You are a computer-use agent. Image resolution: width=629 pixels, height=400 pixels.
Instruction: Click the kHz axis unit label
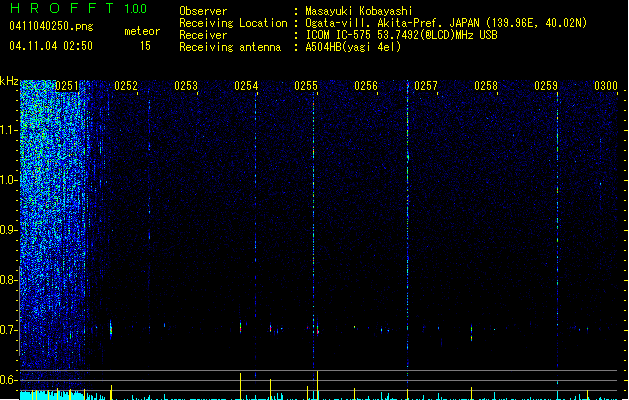[x=9, y=81]
